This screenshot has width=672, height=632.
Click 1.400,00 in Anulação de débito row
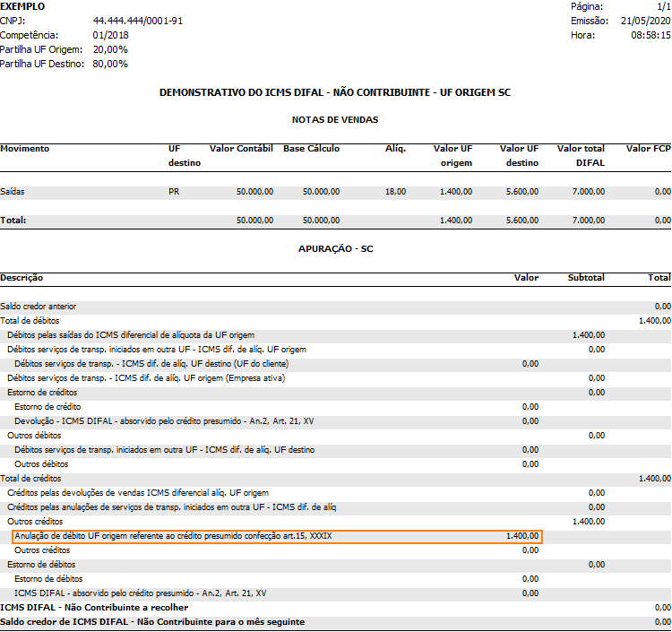522,536
